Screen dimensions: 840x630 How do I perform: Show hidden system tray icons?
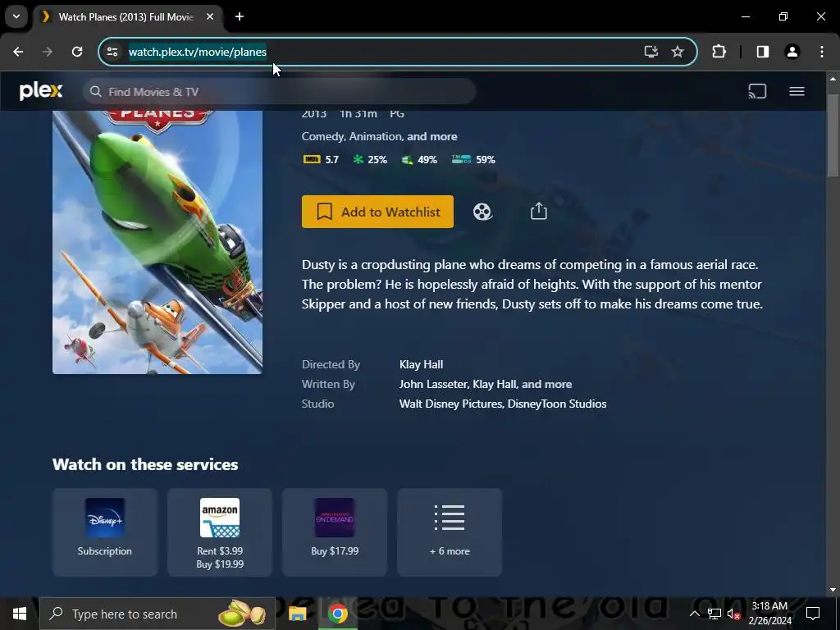694,614
